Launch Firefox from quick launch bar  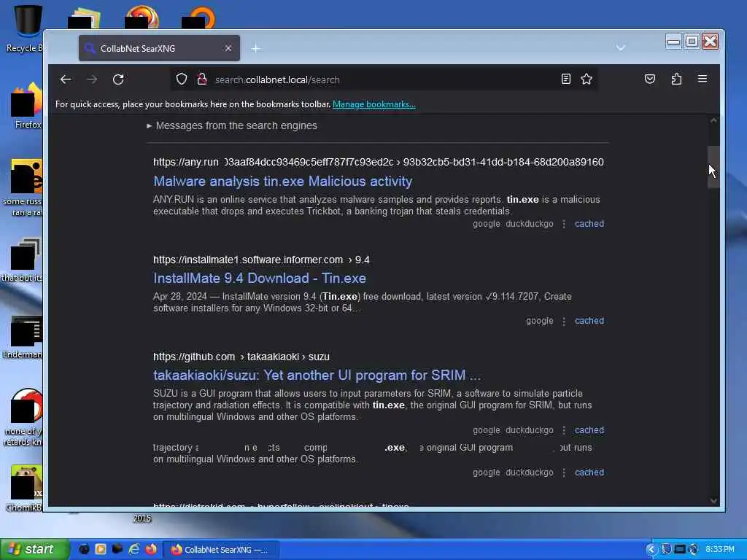point(151,549)
